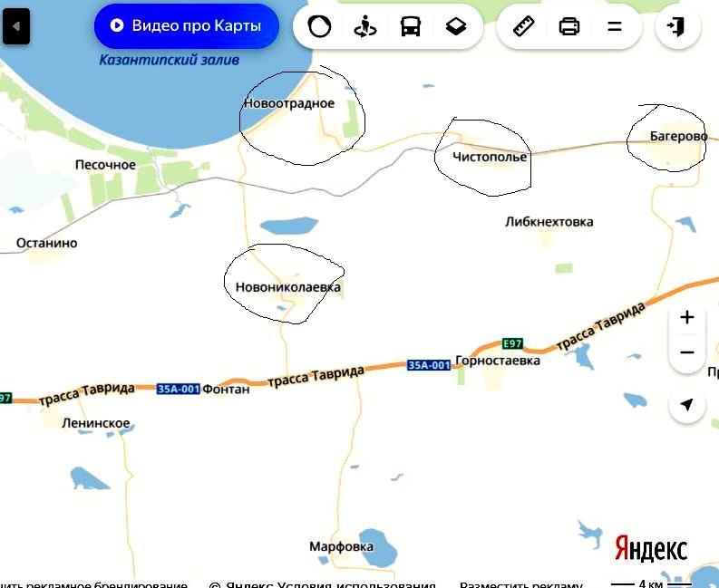Open the Видео про Карты video button
The height and width of the screenshot is (588, 719).
pos(187,25)
